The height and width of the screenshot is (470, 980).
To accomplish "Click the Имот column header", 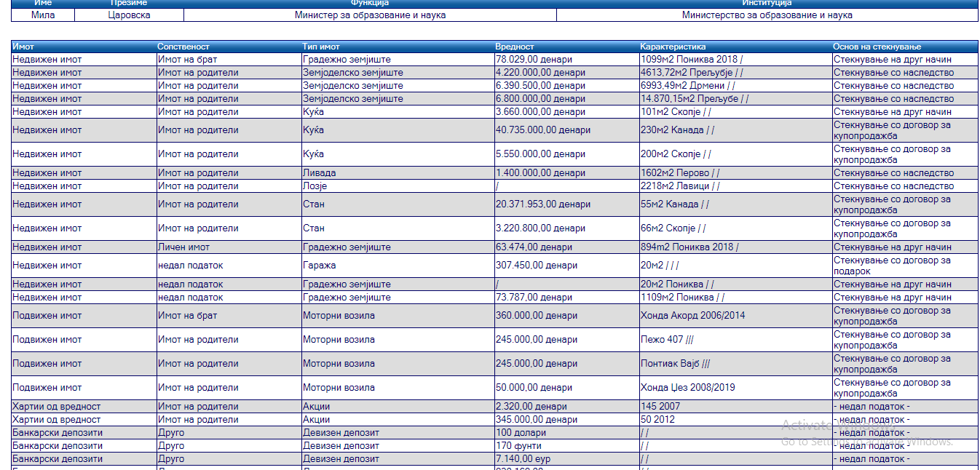I will point(23,47).
